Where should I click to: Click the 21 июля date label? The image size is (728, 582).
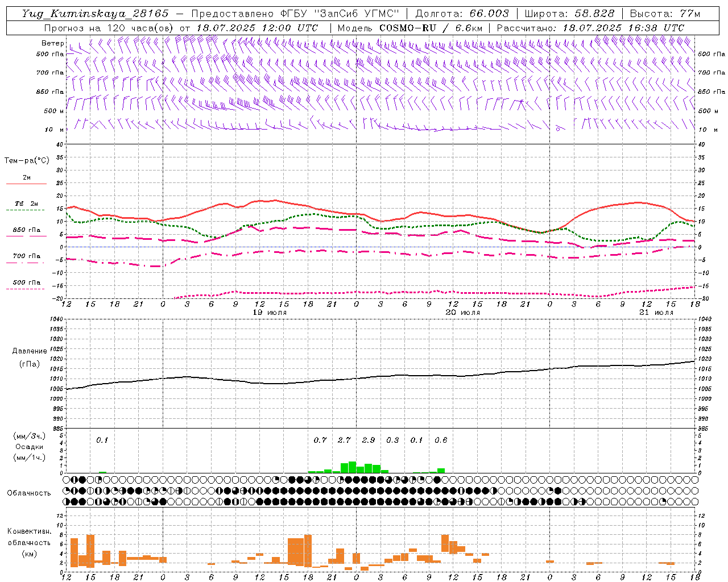(656, 313)
